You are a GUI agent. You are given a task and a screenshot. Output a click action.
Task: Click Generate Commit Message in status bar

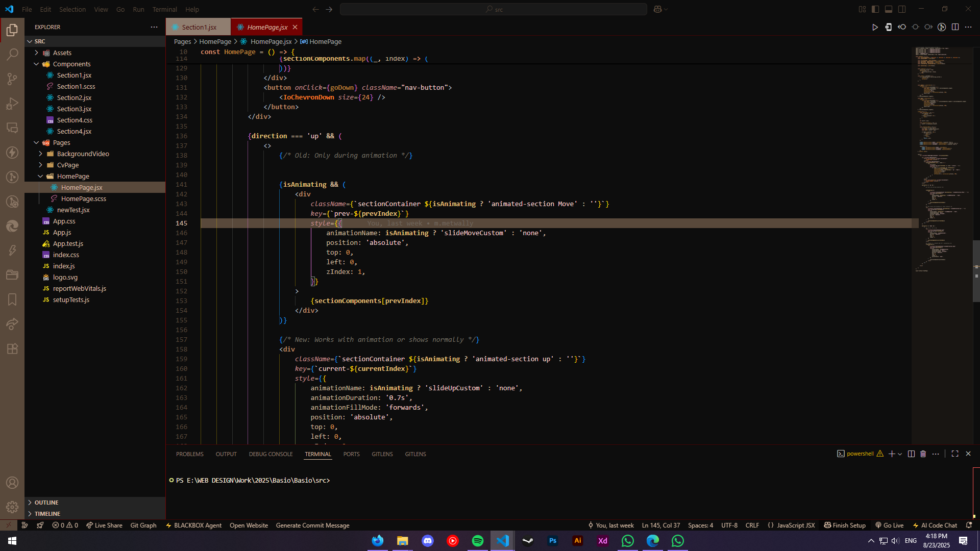tap(312, 525)
